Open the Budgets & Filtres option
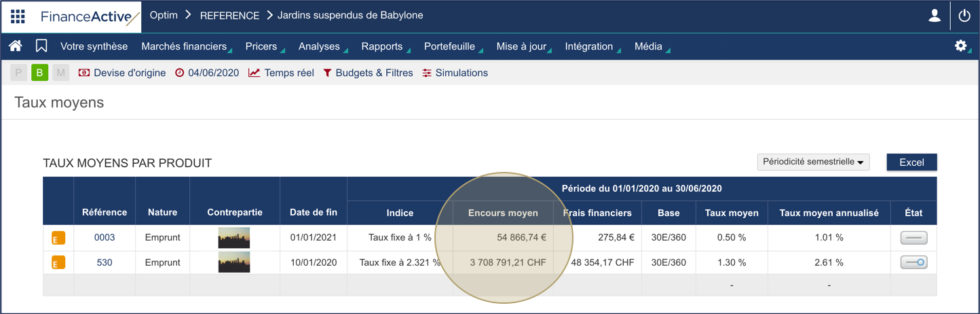Screen dimensions: 980x314 pyautogui.click(x=368, y=73)
